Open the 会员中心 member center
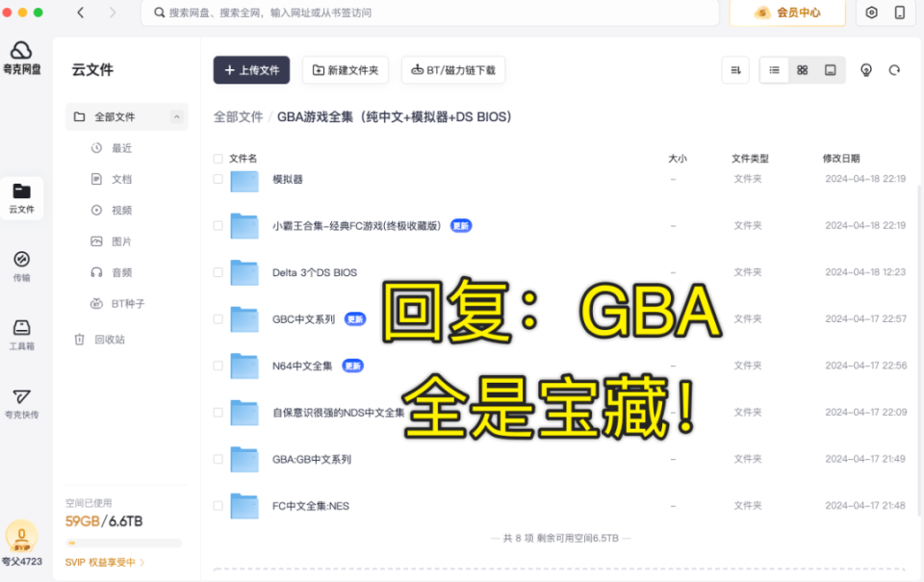 coord(787,13)
